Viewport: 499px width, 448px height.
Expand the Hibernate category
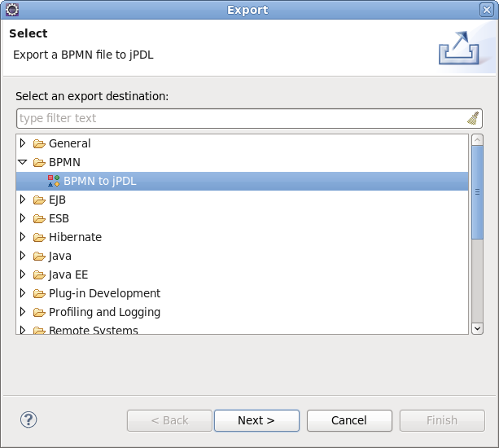tap(23, 237)
